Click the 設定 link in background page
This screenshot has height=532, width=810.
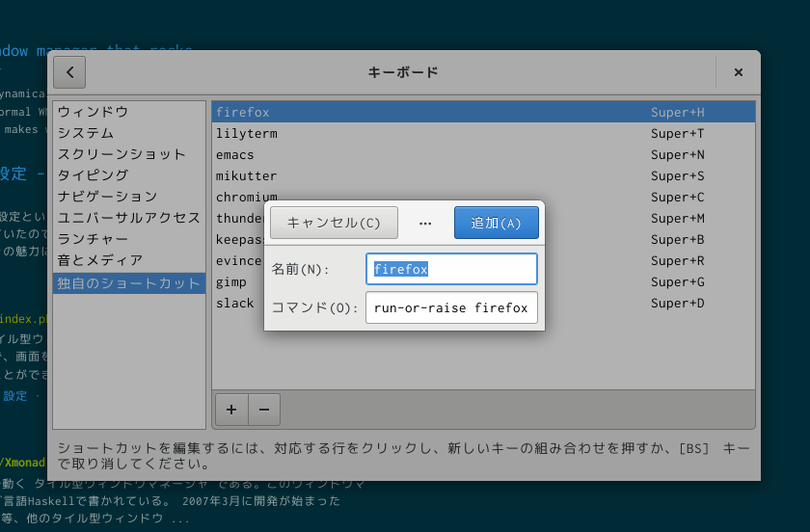pos(15,396)
